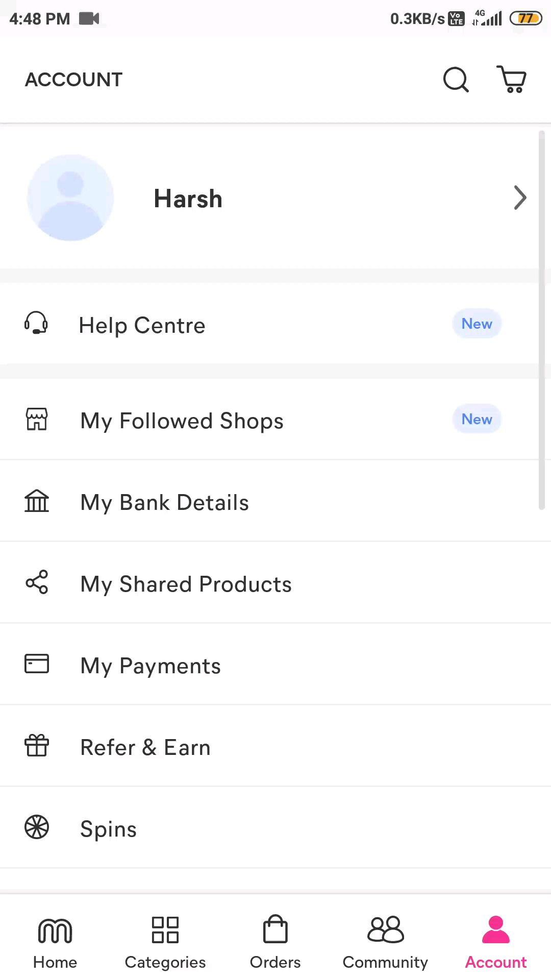Open My Shared Products entry
Screen dimensions: 551x980
[x=275, y=582]
